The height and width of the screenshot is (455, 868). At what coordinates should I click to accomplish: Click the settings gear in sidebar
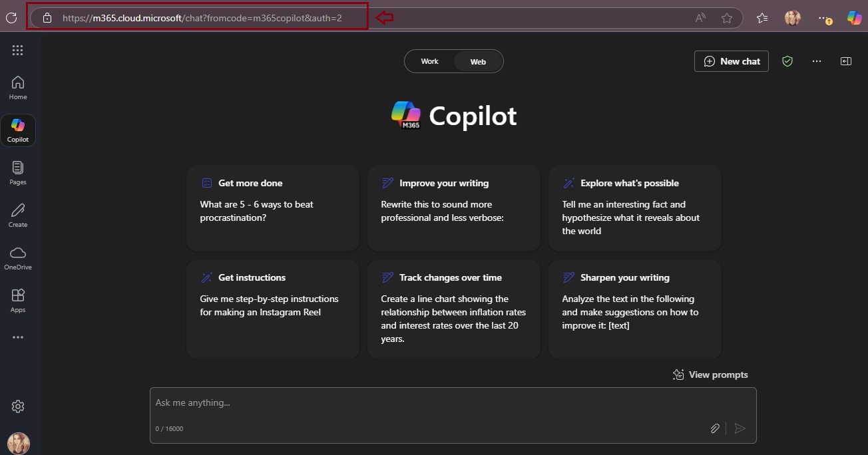(18, 406)
